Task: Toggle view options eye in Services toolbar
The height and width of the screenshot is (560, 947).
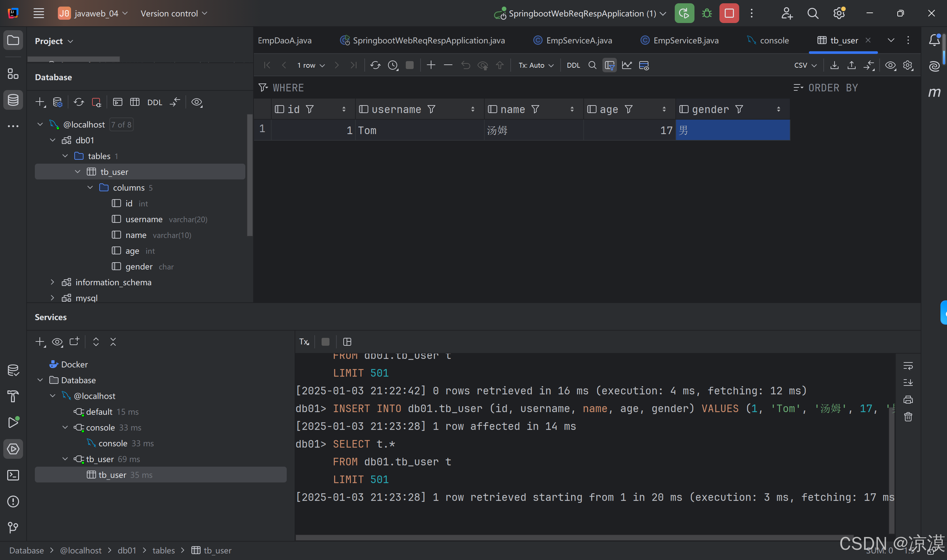Action: (57, 341)
